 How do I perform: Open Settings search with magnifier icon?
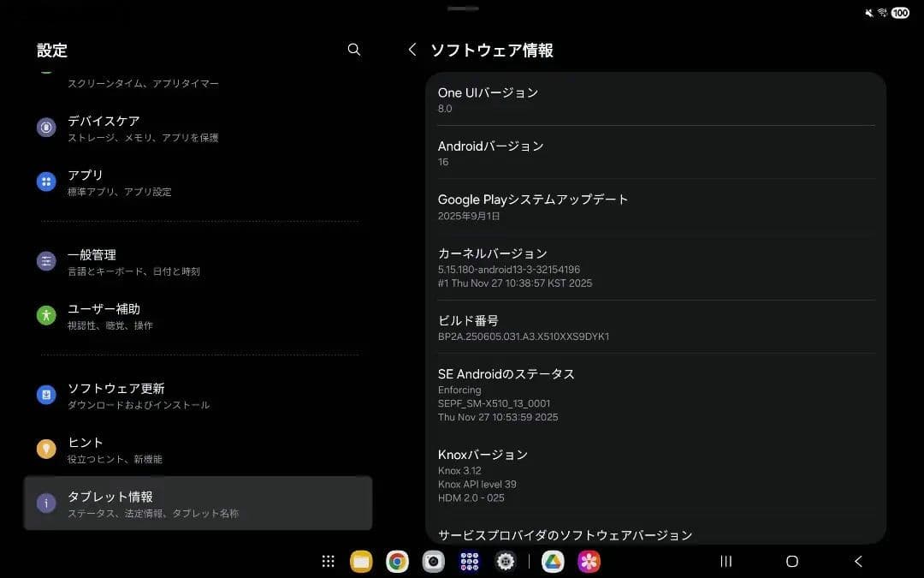(353, 50)
